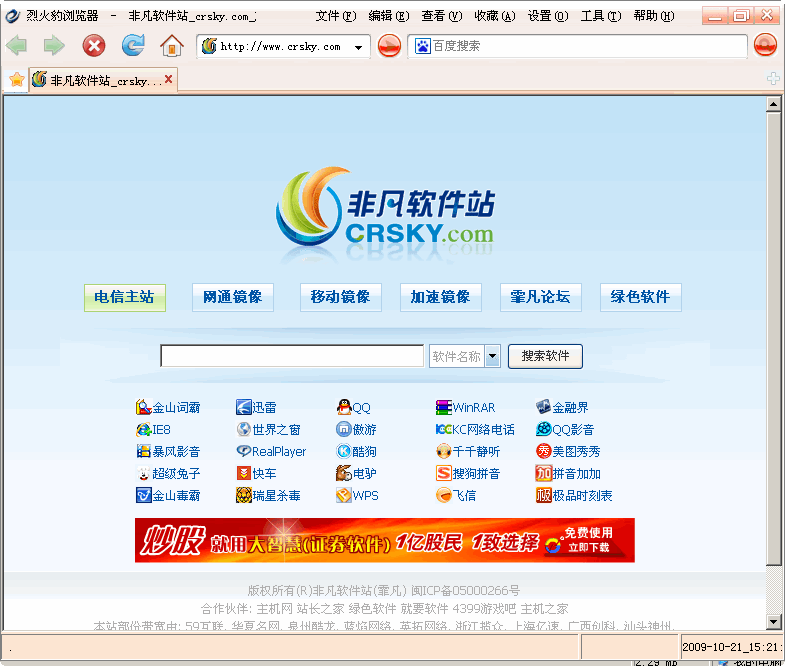Go back with the green left arrow

click(17, 46)
